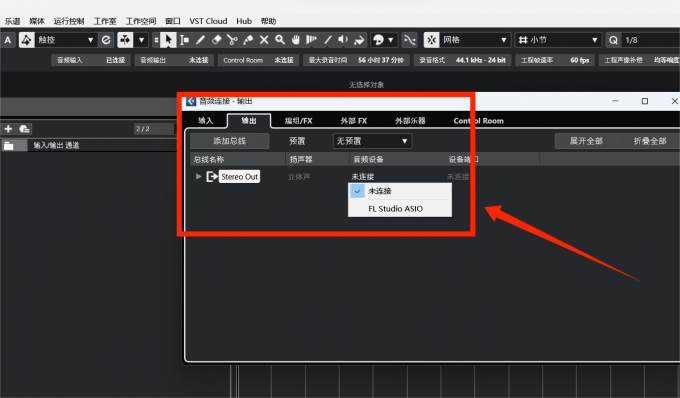Open the auto-scroll settings arrow
The image size is (680, 398).
pos(141,40)
